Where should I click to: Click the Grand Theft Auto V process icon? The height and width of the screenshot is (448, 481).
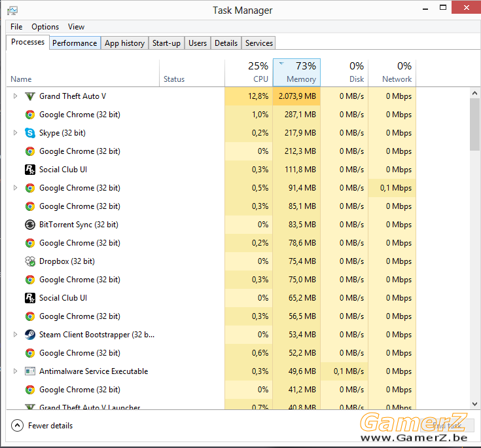[29, 96]
